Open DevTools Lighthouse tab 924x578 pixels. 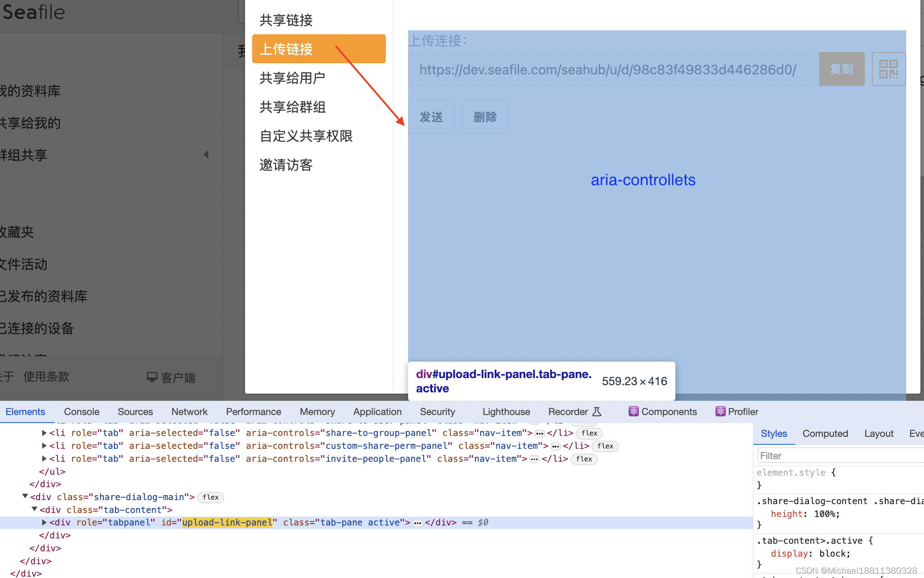click(506, 411)
